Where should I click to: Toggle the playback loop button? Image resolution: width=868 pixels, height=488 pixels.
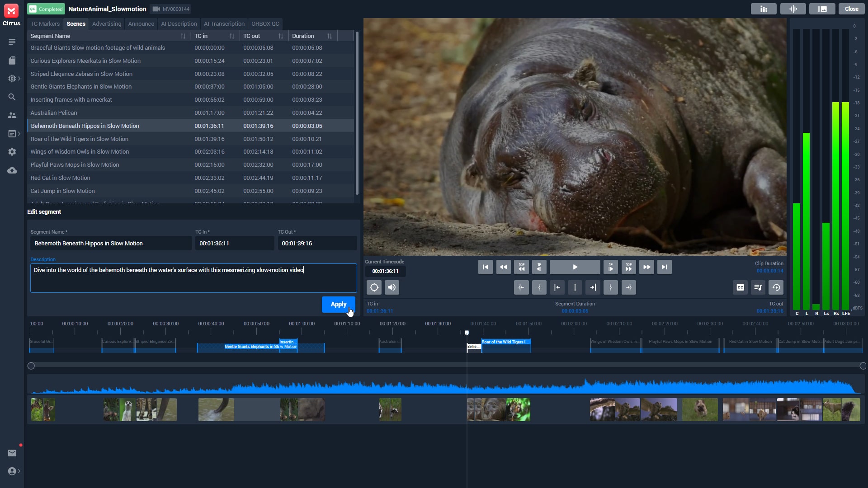pos(776,287)
